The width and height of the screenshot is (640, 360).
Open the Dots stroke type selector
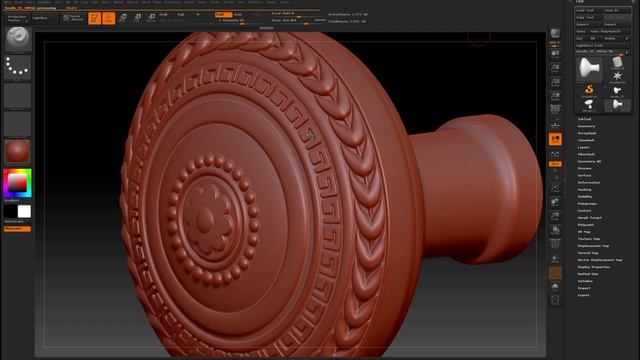pos(18,67)
